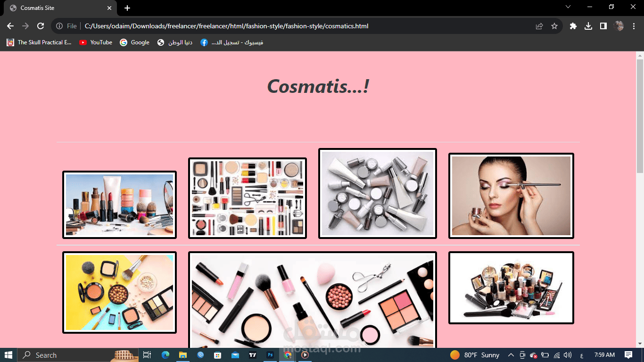Close the Cosmatis Site tab
This screenshot has width=644, height=362.
[x=109, y=8]
